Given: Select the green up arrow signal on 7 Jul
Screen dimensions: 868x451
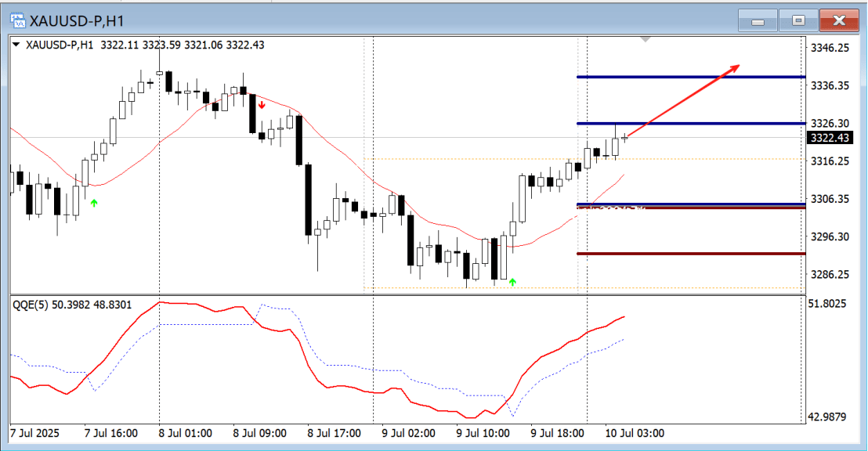Looking at the screenshot, I should (x=94, y=204).
